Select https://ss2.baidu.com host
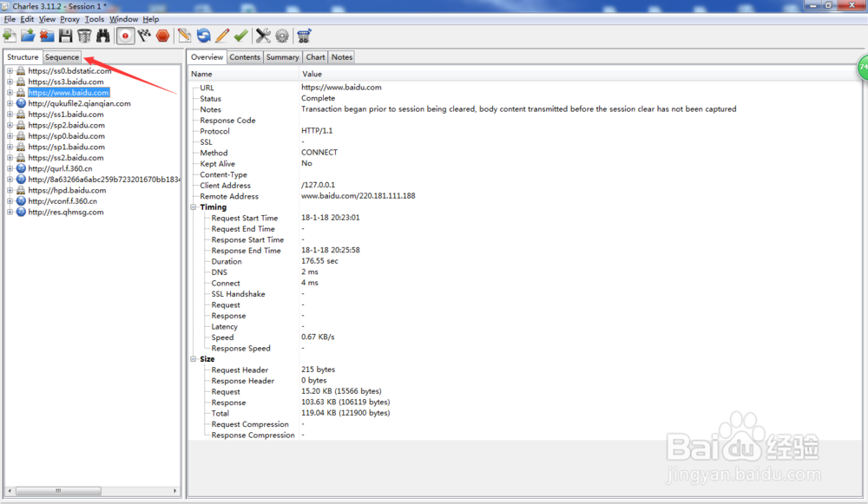868x504 pixels. click(x=66, y=158)
